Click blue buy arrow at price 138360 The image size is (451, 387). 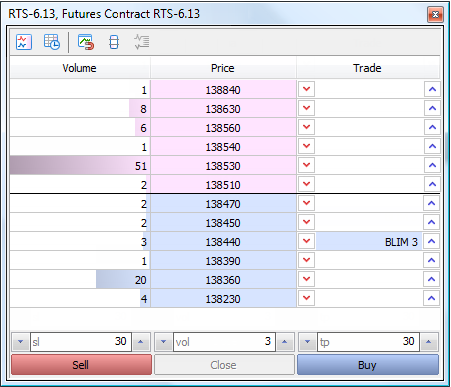pos(431,279)
